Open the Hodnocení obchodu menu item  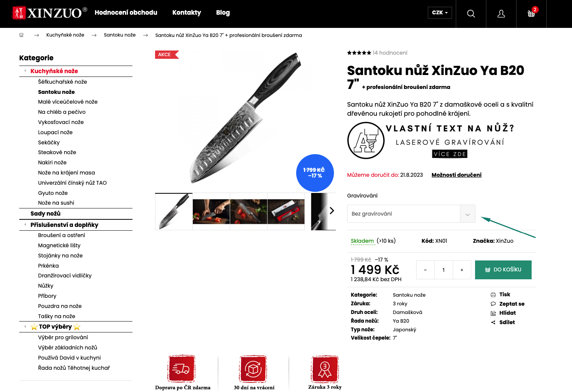click(126, 12)
